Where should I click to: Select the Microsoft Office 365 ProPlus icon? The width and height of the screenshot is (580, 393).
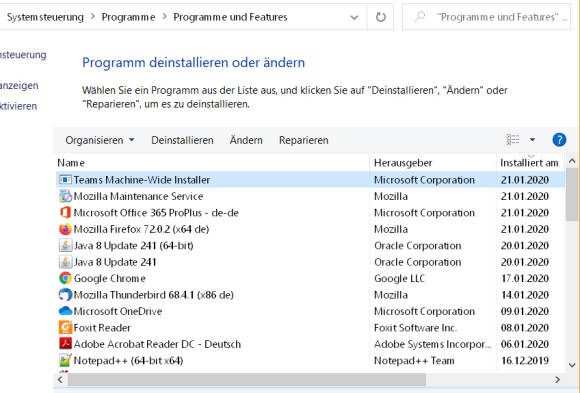pos(65,213)
